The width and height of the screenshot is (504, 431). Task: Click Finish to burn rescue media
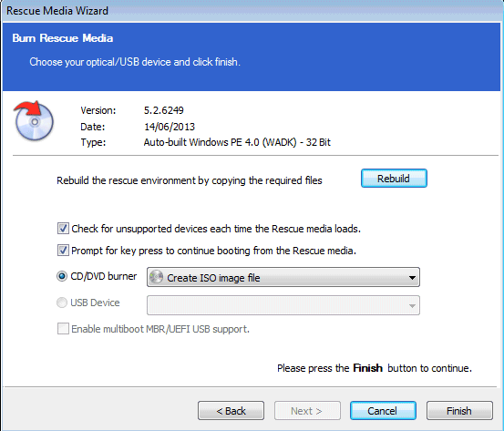coord(459,410)
